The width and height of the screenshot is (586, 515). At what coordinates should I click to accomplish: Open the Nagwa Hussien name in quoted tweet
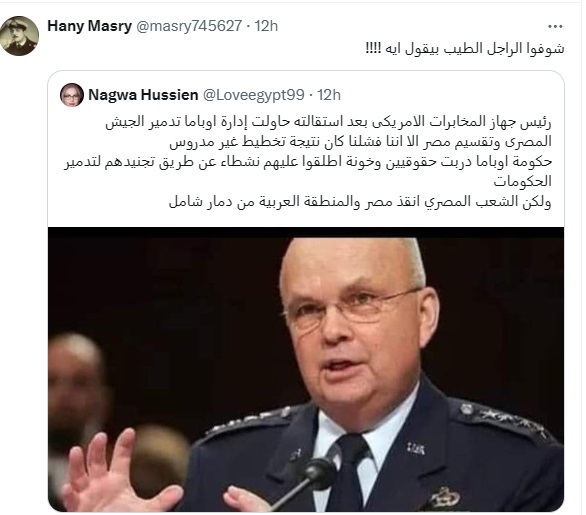tap(143, 95)
